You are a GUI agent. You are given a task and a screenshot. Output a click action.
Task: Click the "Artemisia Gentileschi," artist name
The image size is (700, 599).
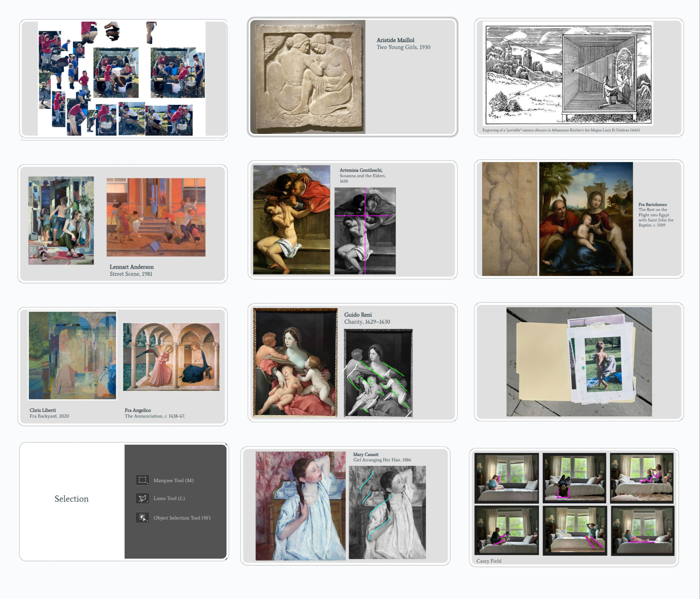coord(361,170)
